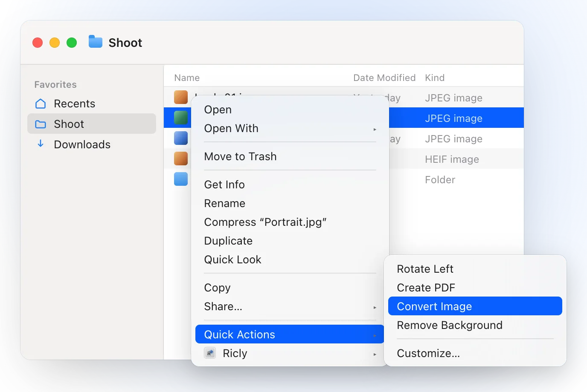Click the Open With submenu arrow
Image resolution: width=587 pixels, height=392 pixels.
pyautogui.click(x=375, y=129)
